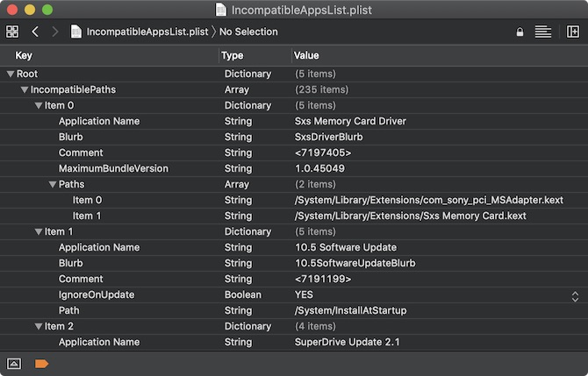
Task: Collapse the Paths array disclosure triangle
Action: 53,185
